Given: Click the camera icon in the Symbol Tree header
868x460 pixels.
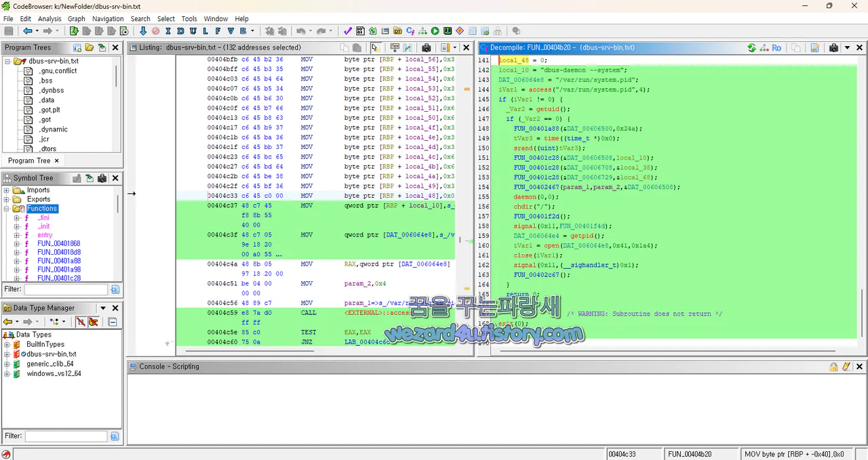Looking at the screenshot, I should [102, 178].
